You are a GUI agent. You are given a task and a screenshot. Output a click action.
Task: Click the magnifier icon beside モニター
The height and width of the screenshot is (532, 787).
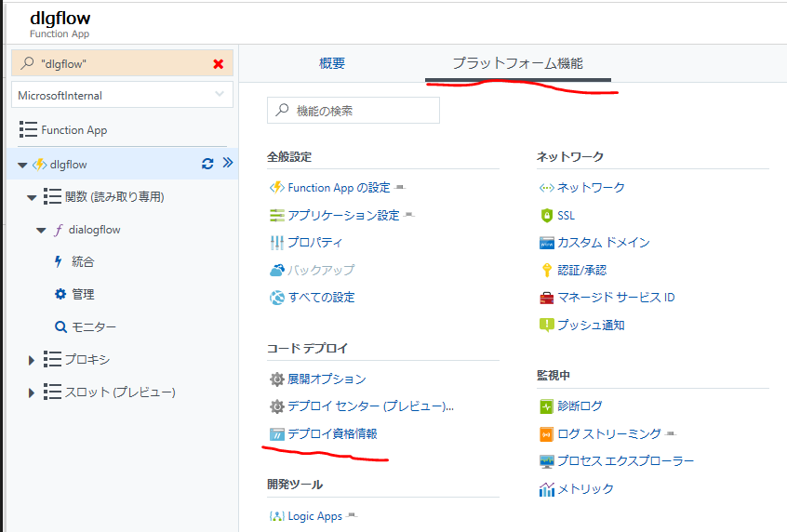(x=60, y=327)
